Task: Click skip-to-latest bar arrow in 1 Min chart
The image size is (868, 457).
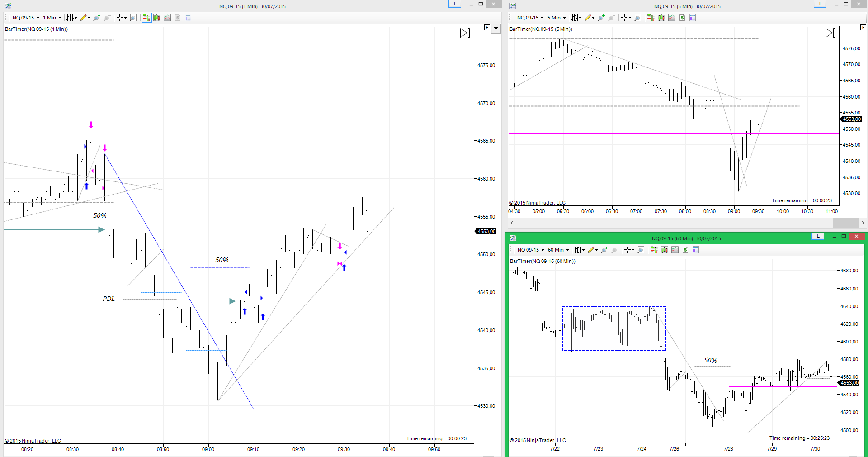Action: (x=465, y=33)
